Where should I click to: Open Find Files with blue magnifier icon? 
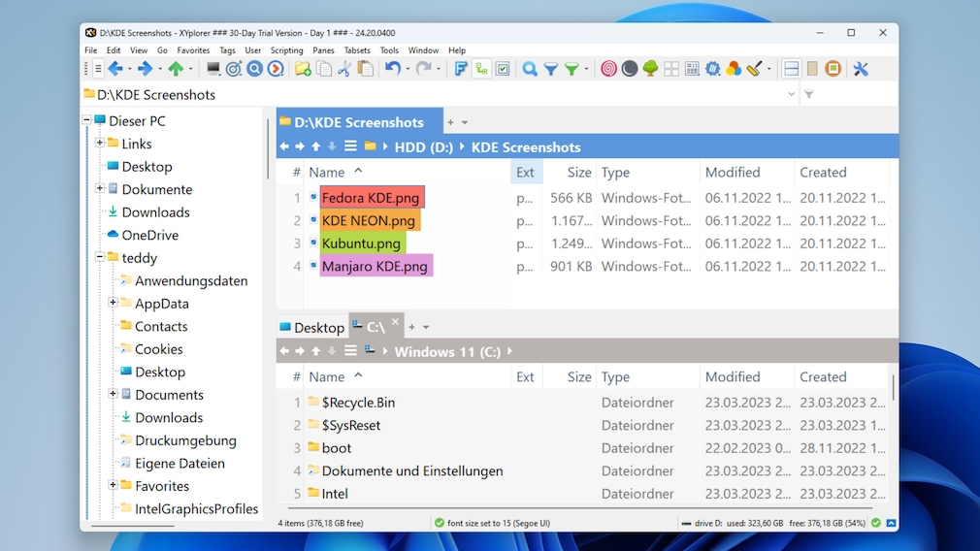[530, 69]
